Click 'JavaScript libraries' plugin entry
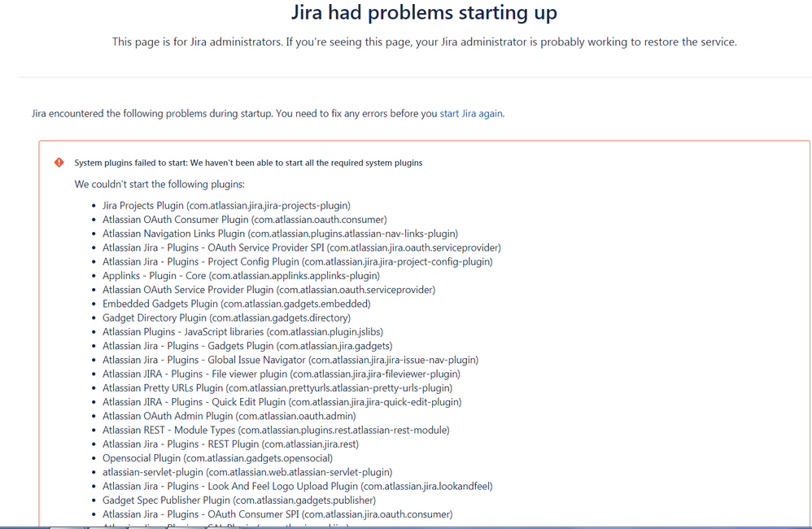This screenshot has height=529, width=812. coord(242,331)
